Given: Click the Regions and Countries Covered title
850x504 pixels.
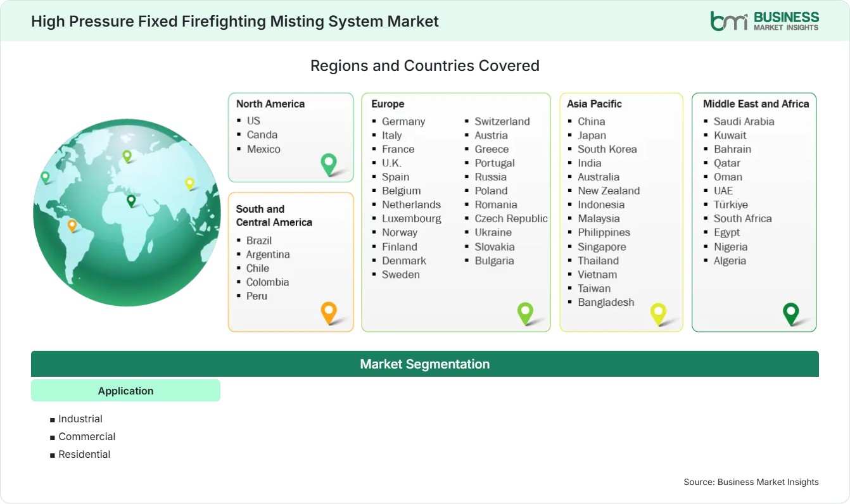Looking at the screenshot, I should click(425, 66).
